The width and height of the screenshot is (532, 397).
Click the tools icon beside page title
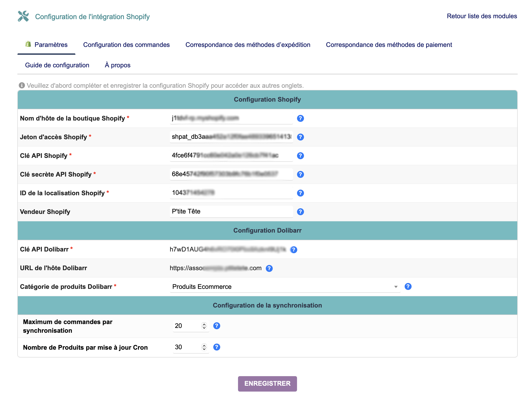23,16
